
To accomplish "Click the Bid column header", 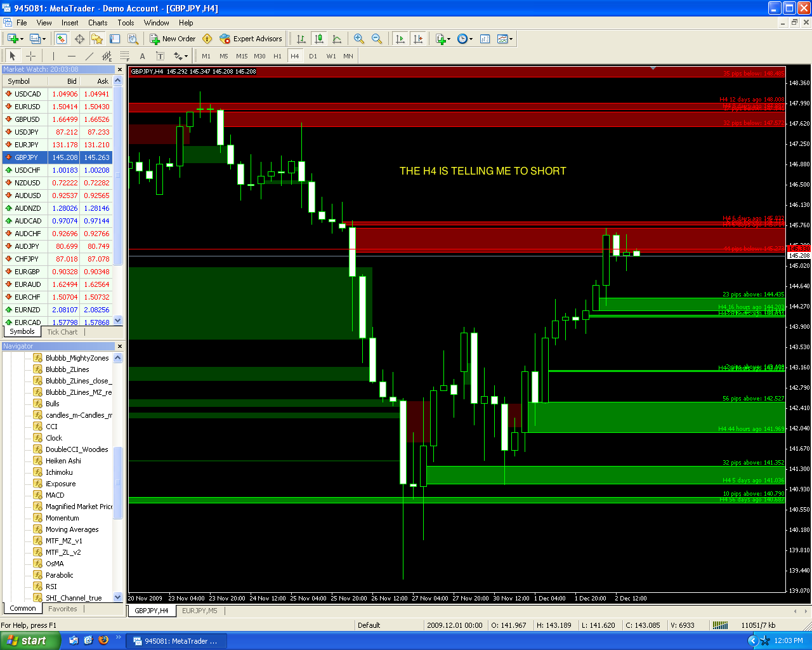I will 63,81.
